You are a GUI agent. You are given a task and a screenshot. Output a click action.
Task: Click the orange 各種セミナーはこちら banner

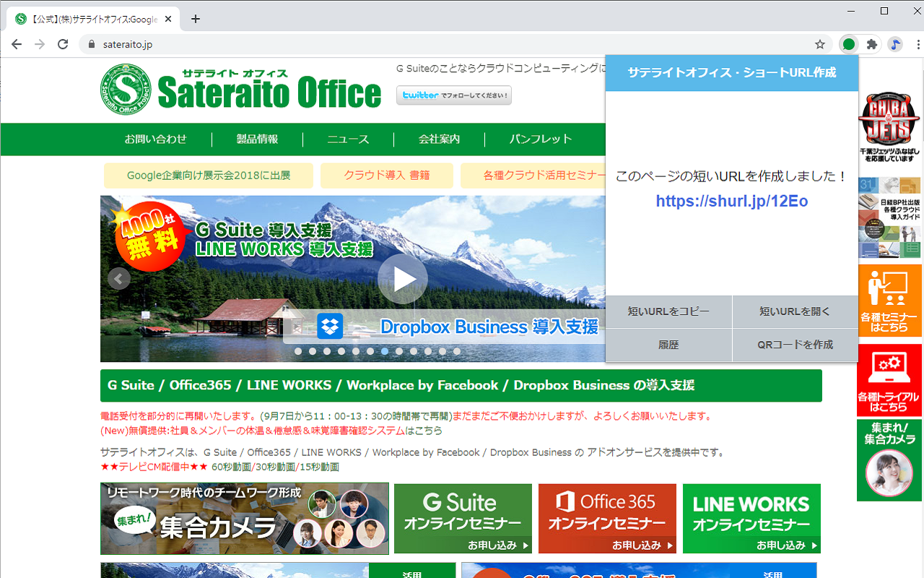pyautogui.click(x=890, y=301)
